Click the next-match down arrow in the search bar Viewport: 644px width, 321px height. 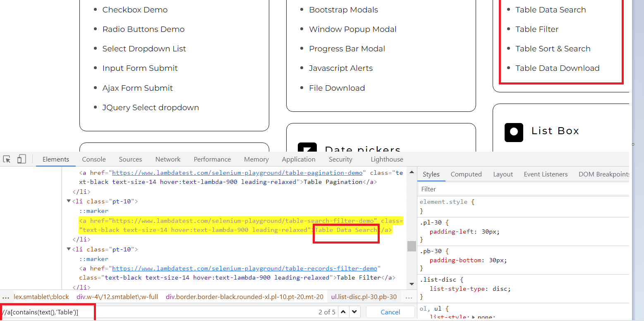[x=354, y=311]
